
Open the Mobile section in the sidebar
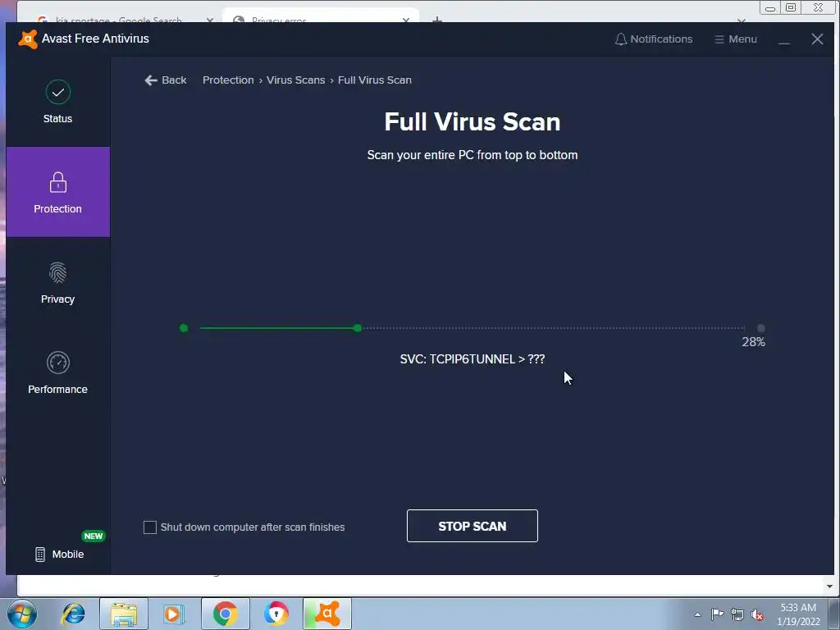pyautogui.click(x=59, y=554)
